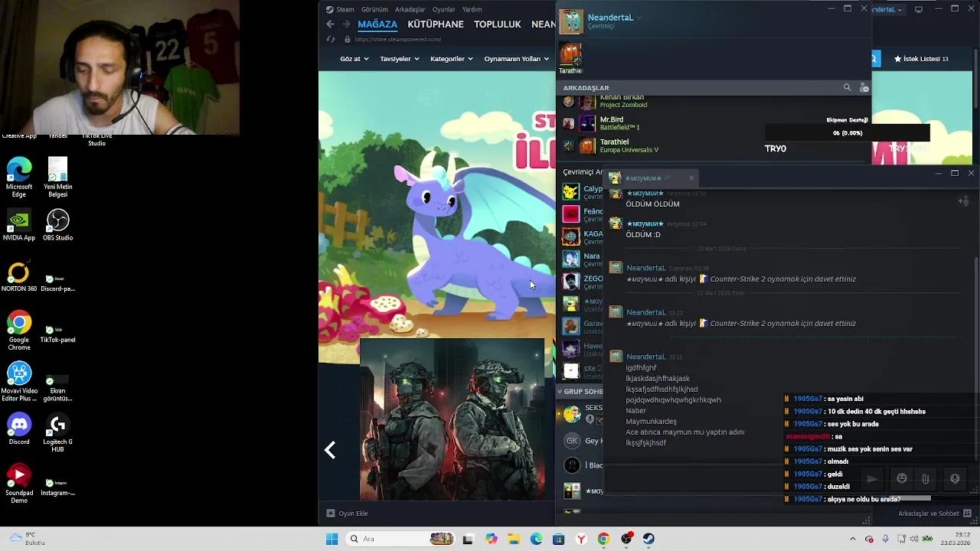Viewport: 980px width, 551px height.
Task: Open Soundpad Demo desktop shortcut
Action: 19,484
